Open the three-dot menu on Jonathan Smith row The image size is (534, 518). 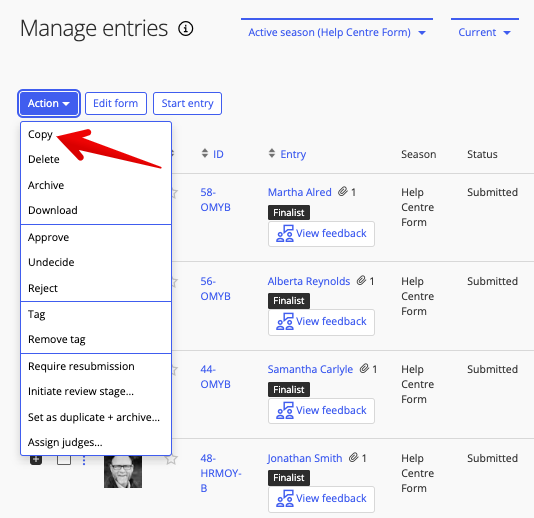(84, 461)
